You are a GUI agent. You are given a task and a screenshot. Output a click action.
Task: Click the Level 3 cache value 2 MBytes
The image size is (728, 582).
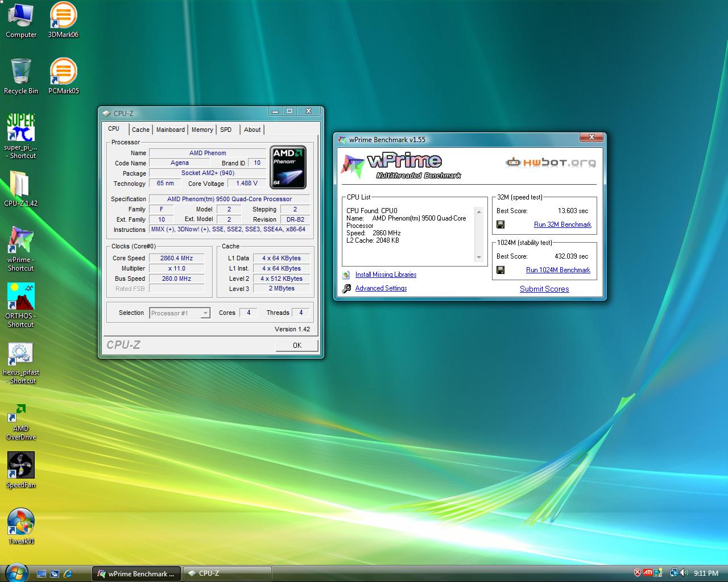pos(282,289)
